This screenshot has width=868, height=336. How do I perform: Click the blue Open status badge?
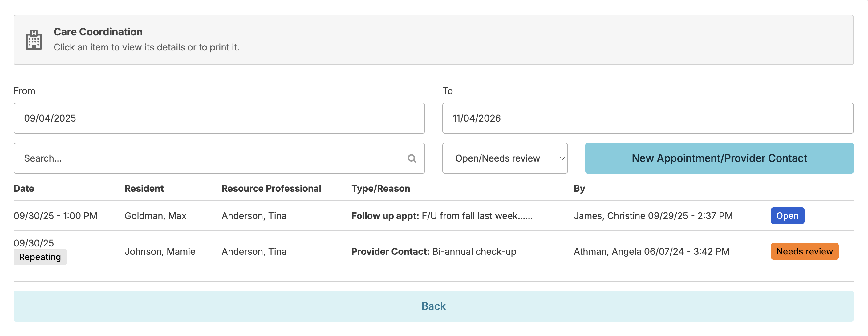(787, 216)
